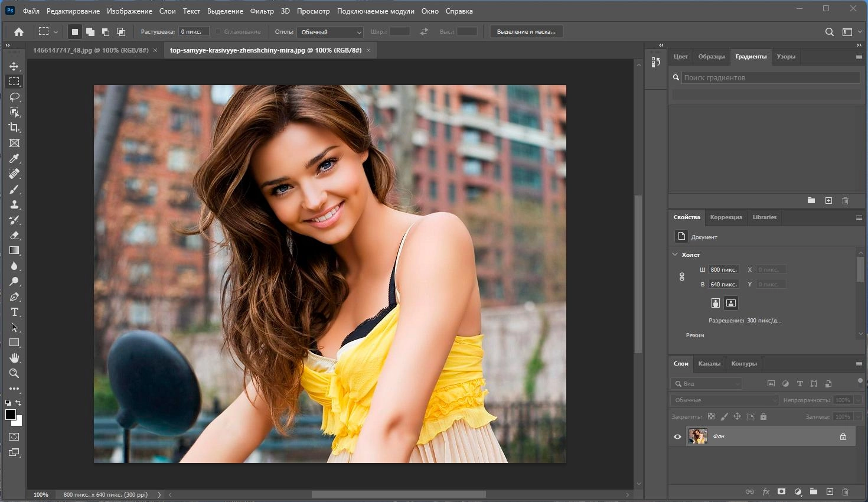Open the Заливка fill dropdown
Viewport: 868px width, 502px height.
pyautogui.click(x=858, y=416)
